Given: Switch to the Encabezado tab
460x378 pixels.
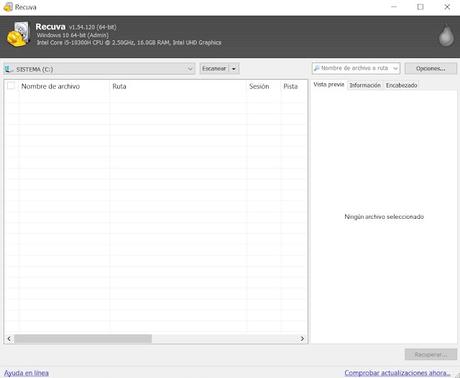Looking at the screenshot, I should click(401, 85).
